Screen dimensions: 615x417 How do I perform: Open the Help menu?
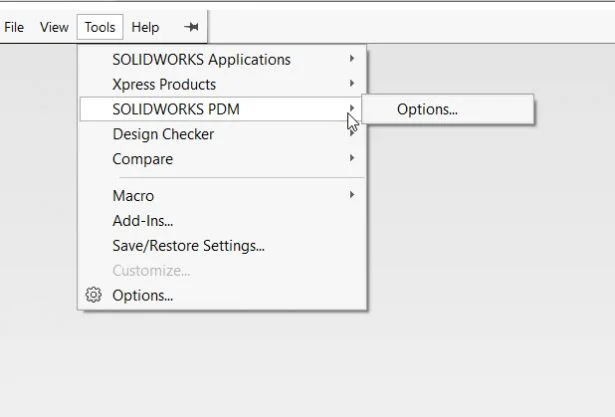[145, 28]
